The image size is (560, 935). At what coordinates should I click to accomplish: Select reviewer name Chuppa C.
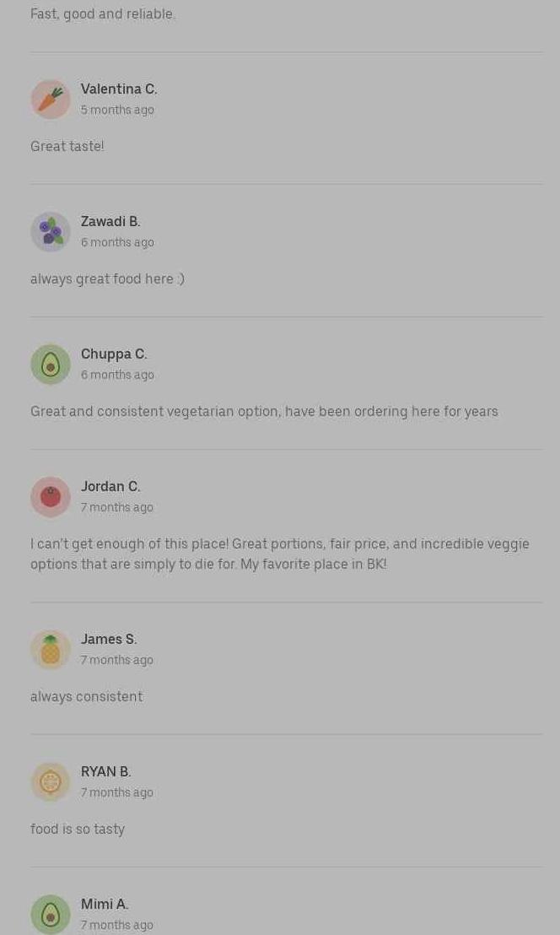(x=114, y=354)
